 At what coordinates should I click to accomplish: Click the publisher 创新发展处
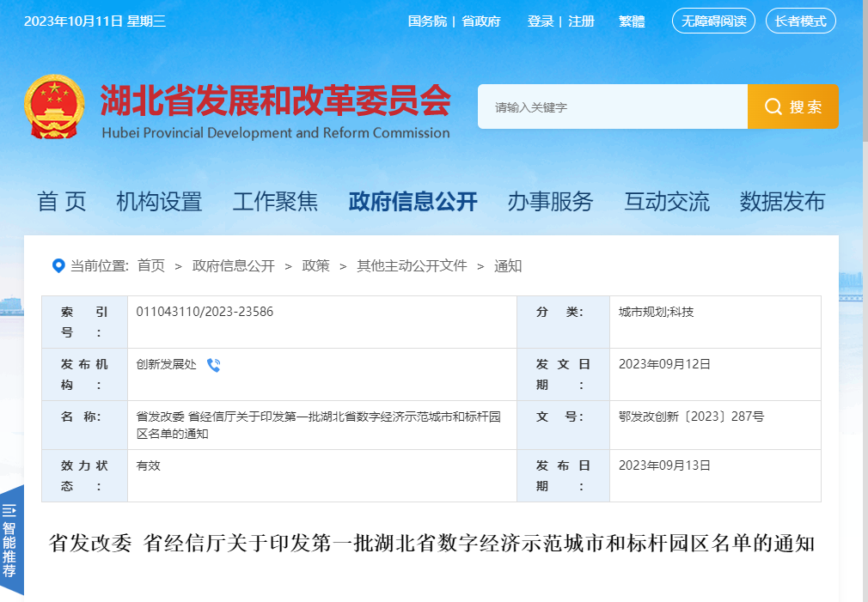(166, 364)
